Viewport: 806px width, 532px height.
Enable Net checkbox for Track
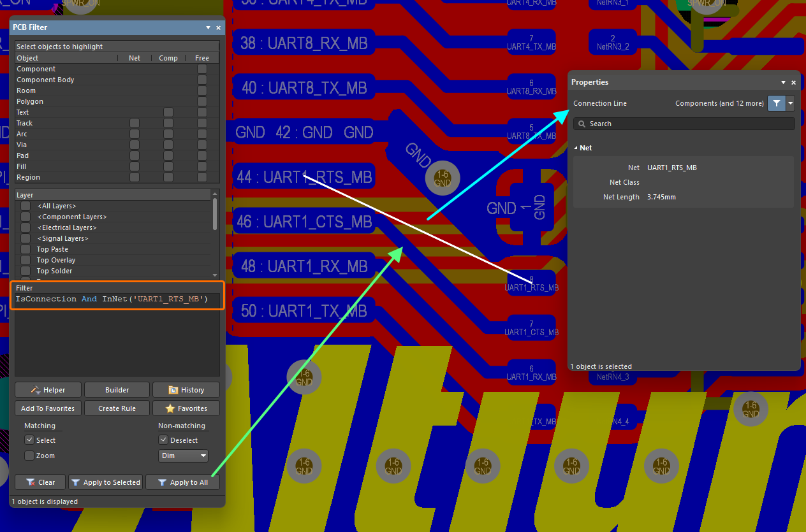coord(135,123)
